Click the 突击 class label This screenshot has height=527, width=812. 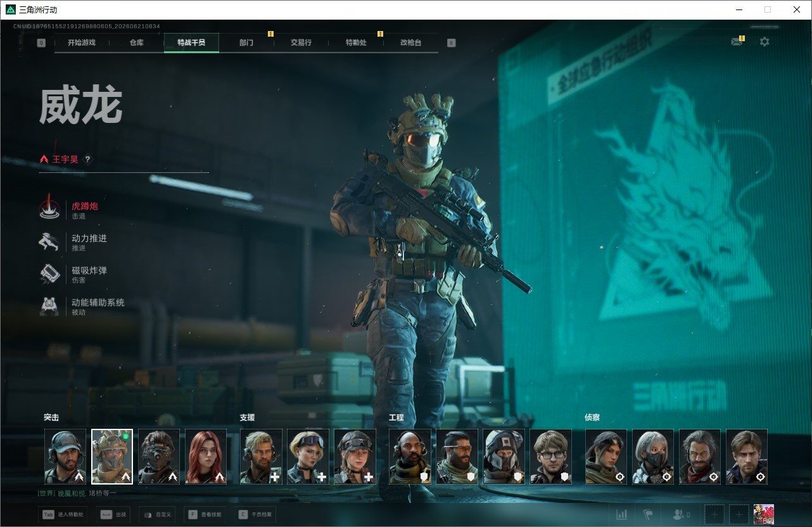51,417
